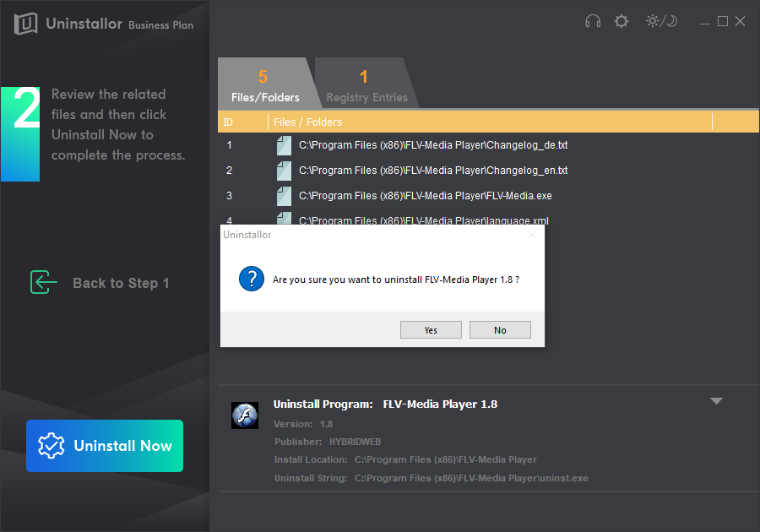Click the file icon beside FLV-Media.exe

click(x=284, y=196)
